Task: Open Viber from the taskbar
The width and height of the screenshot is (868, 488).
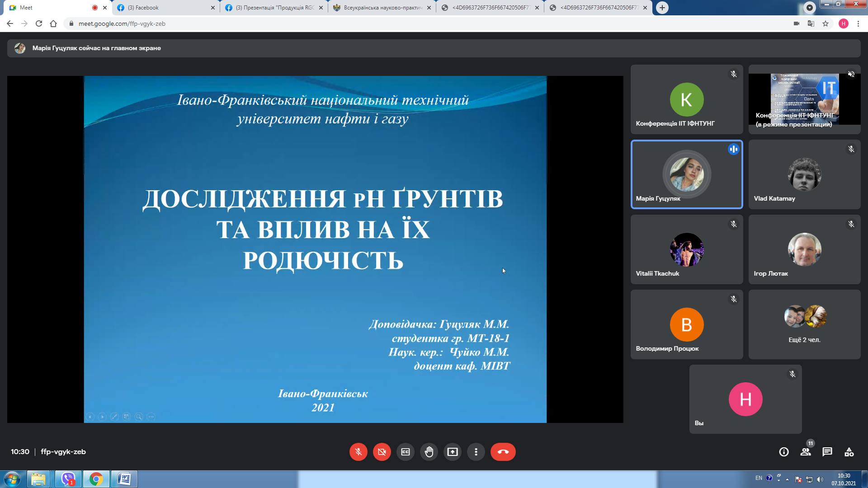Action: 68,479
